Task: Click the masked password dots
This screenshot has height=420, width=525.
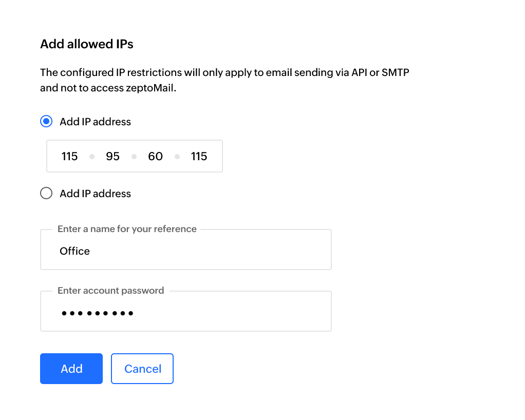Action: [x=98, y=312]
